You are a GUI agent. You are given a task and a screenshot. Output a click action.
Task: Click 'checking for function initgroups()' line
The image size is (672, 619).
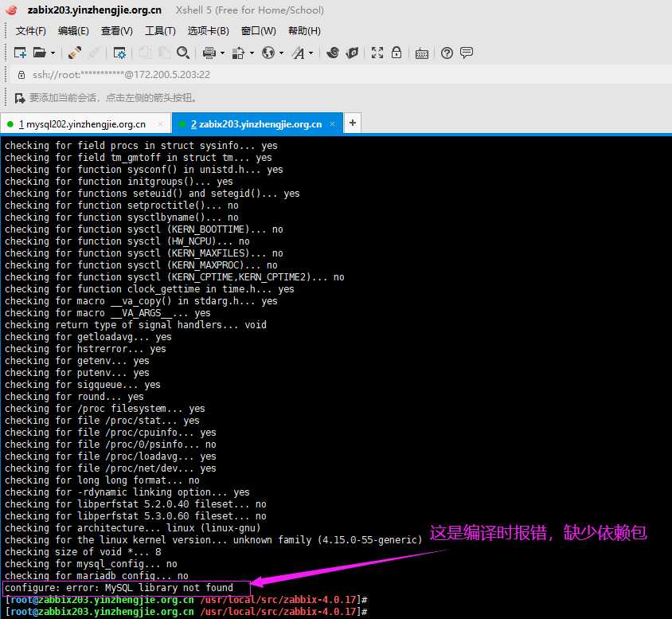(x=119, y=182)
